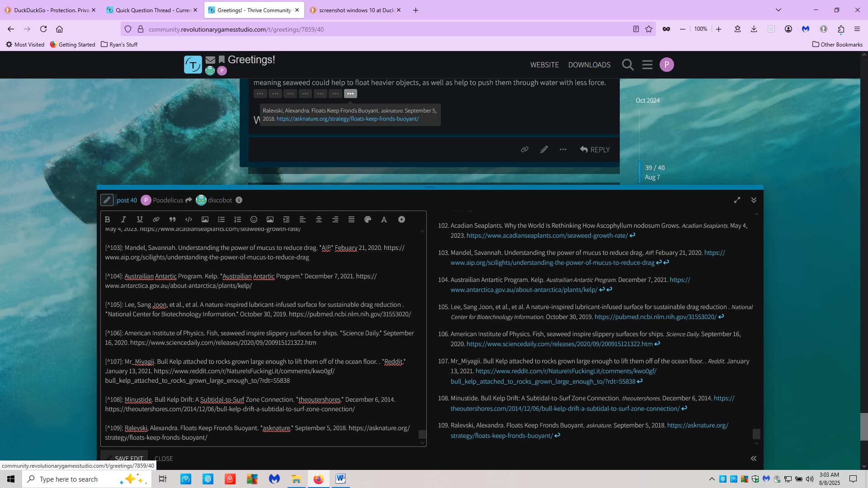The image size is (868, 488).
Task: Collapse the composer with the double chevron
Action: coord(754,200)
